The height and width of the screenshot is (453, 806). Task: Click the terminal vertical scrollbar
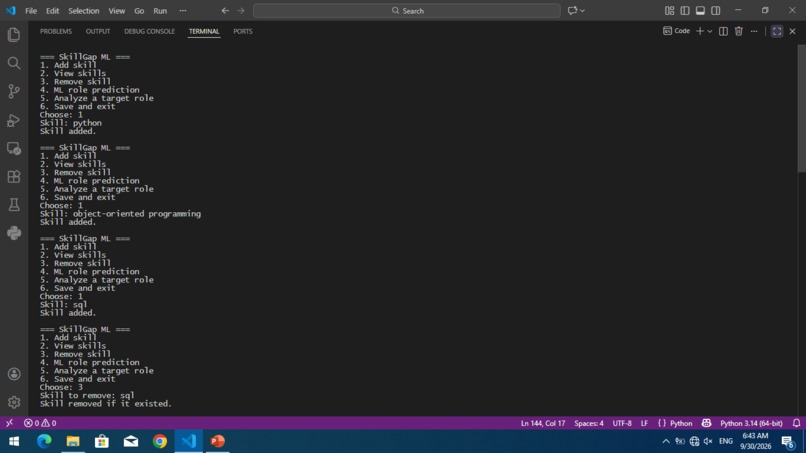(x=801, y=108)
